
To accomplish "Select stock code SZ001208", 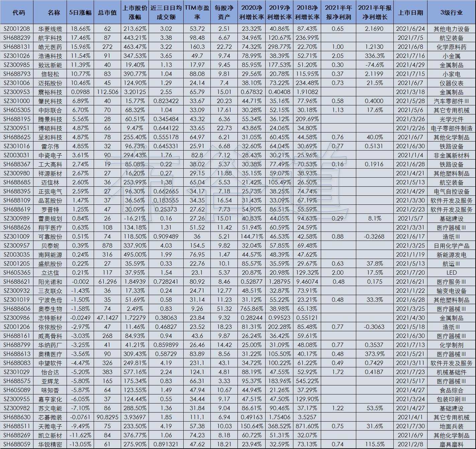I will pyautogui.click(x=17, y=29).
